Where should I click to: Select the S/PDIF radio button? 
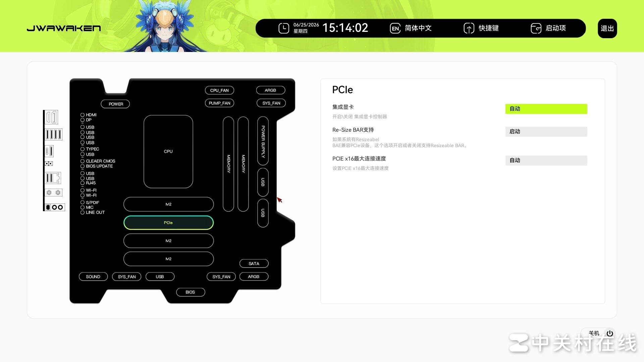tap(82, 202)
